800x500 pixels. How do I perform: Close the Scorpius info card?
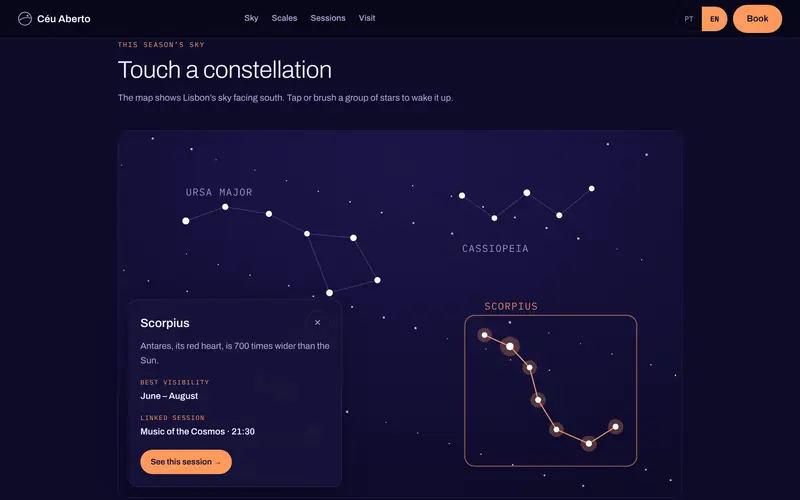[x=317, y=322]
